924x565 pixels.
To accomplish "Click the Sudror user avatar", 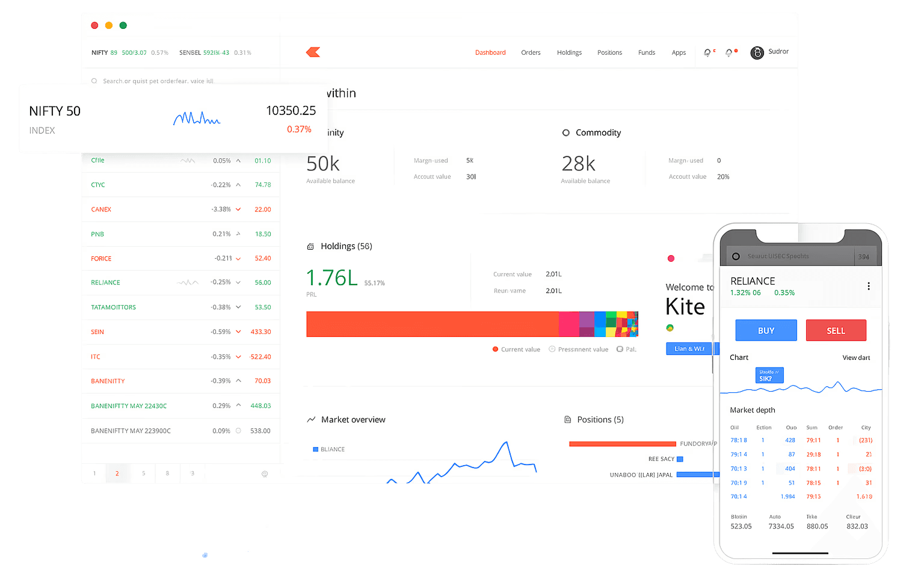I will click(x=757, y=53).
